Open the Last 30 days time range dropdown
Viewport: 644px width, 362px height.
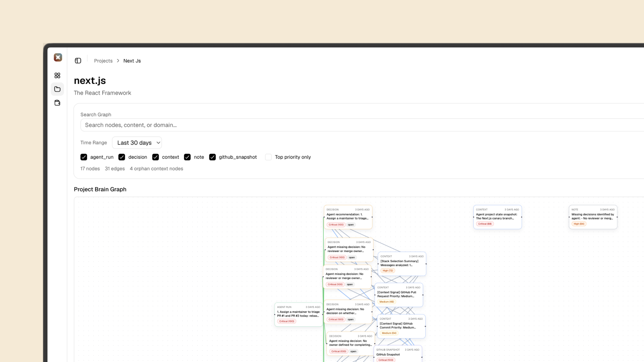click(x=137, y=142)
